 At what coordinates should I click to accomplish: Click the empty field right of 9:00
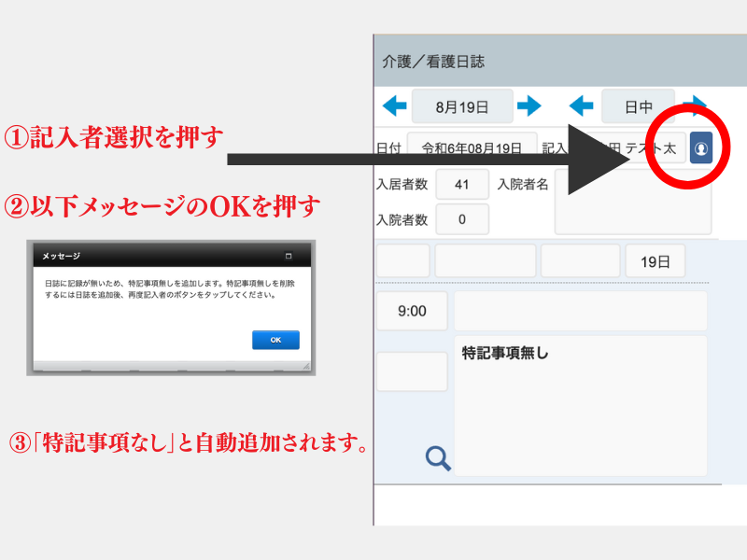coord(580,311)
